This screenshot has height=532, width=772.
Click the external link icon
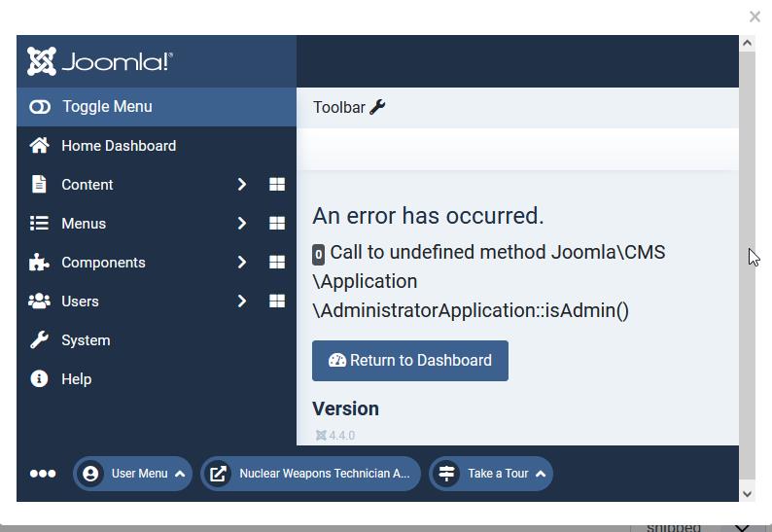pyautogui.click(x=218, y=474)
